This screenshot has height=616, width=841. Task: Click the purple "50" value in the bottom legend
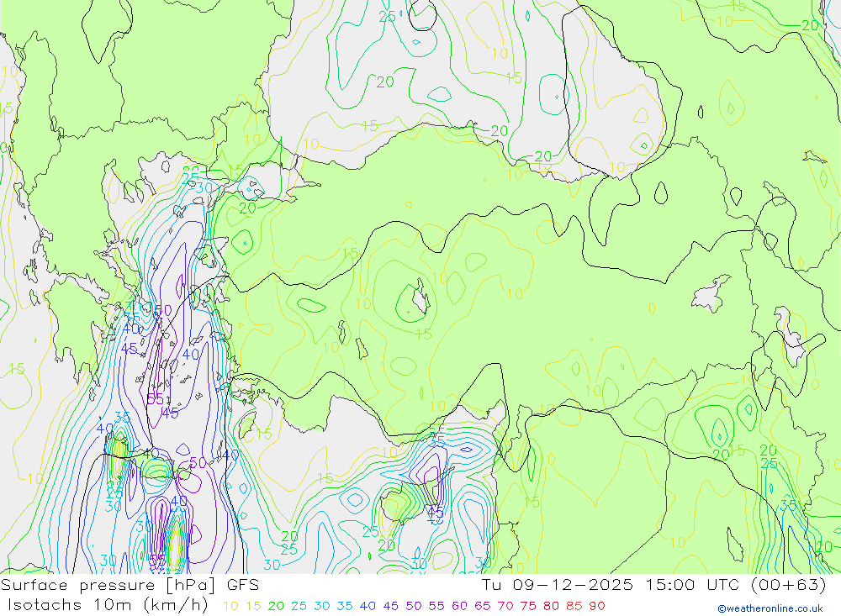[414, 607]
